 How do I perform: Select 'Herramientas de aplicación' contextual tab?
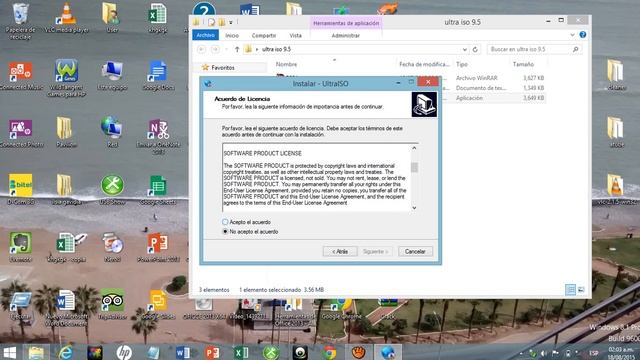[x=346, y=23]
